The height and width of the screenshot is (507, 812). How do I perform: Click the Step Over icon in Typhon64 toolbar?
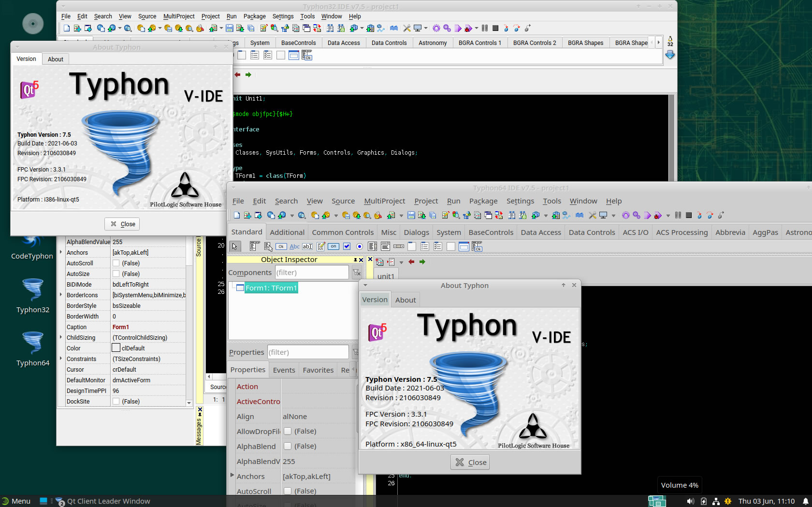(710, 216)
